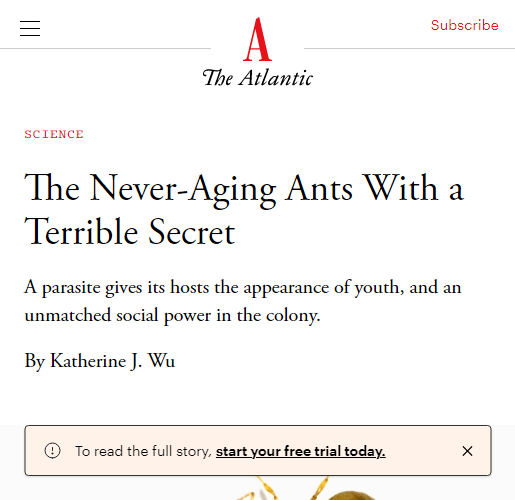
Task: Click the word 'colony' in the subheading
Action: 291,316
